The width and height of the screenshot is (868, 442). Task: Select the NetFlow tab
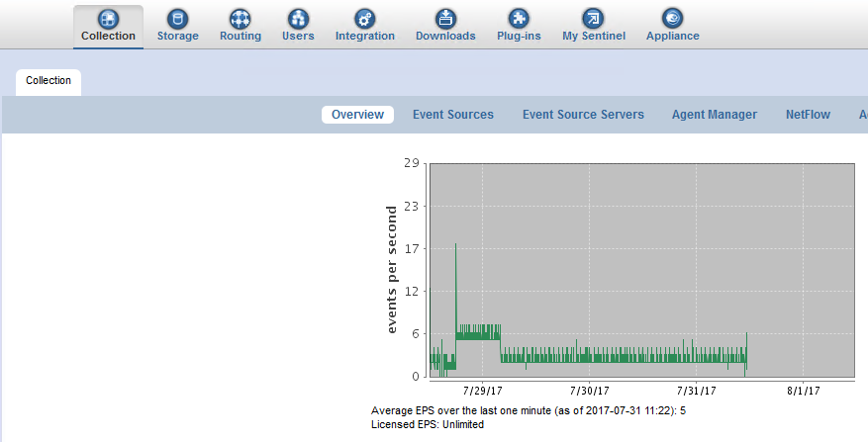coord(808,115)
